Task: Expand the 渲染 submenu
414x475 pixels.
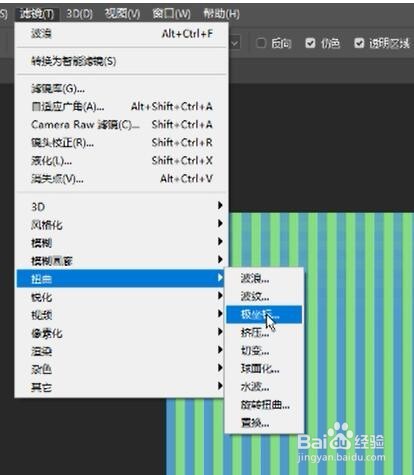Action: click(120, 351)
